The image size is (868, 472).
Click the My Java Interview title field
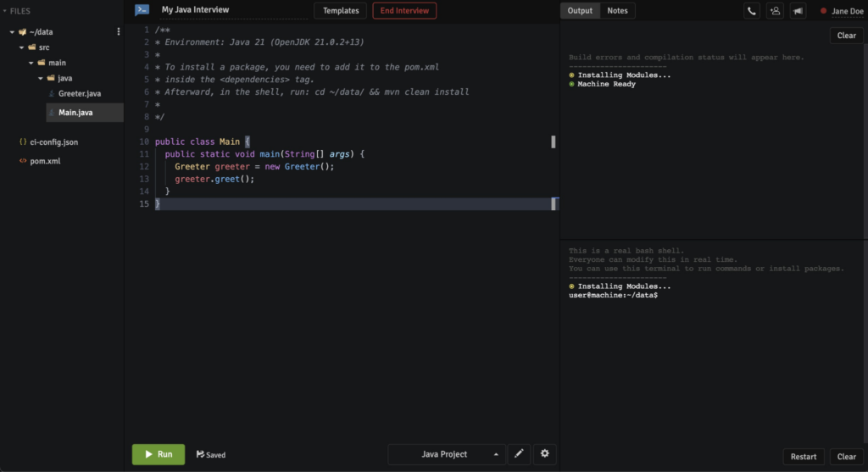coord(234,10)
